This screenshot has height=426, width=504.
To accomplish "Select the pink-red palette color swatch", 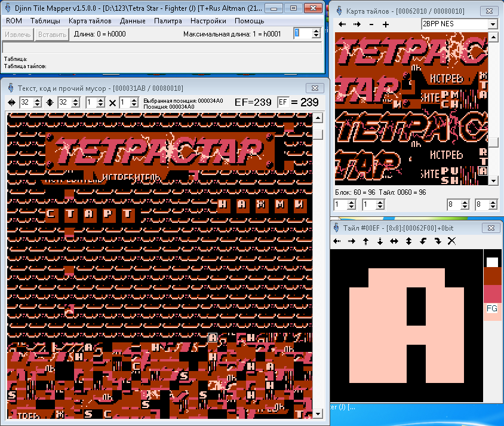I will tap(492, 294).
